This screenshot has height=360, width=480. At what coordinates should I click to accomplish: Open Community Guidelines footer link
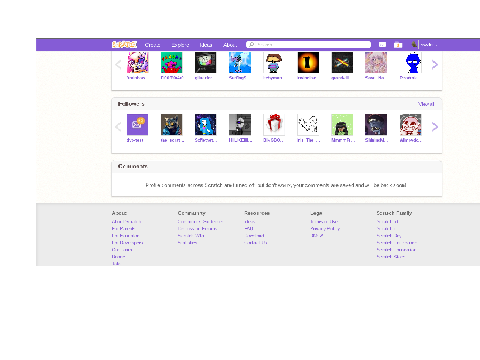coord(200,222)
